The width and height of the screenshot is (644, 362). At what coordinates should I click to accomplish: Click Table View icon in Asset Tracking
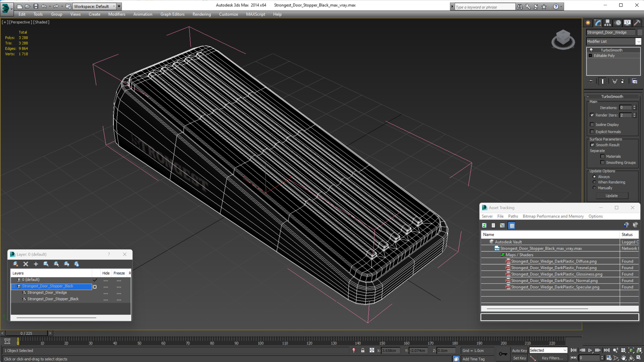click(x=512, y=225)
